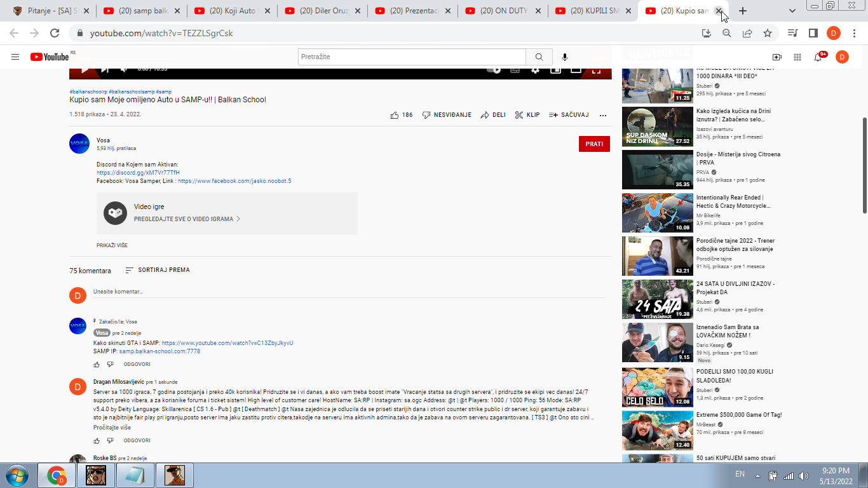Screen dimensions: 868x488
Task: Save video to playlist with SAČUVAJ
Action: [x=569, y=115]
